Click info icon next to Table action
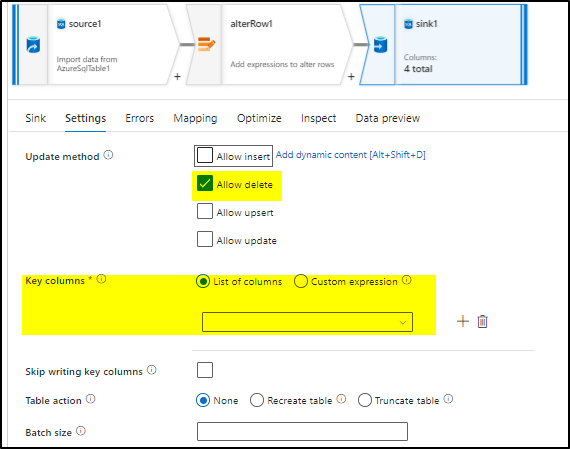 point(91,399)
